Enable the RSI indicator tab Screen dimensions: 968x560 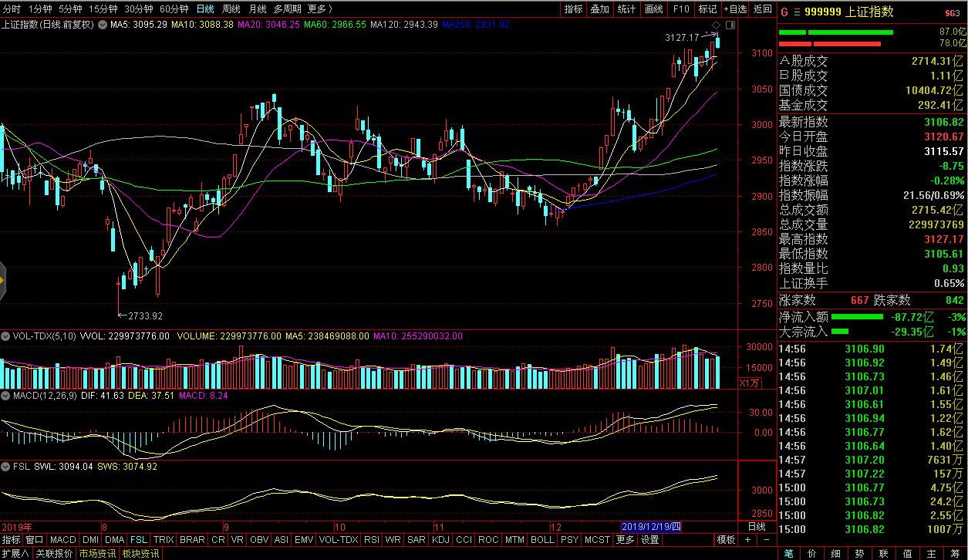pos(371,540)
